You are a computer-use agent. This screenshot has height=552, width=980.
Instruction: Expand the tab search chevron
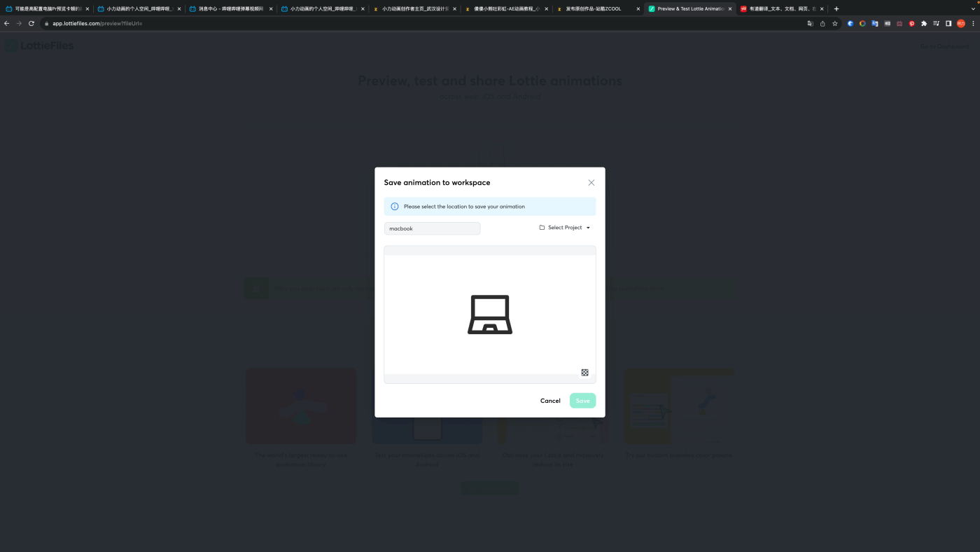pyautogui.click(x=973, y=9)
